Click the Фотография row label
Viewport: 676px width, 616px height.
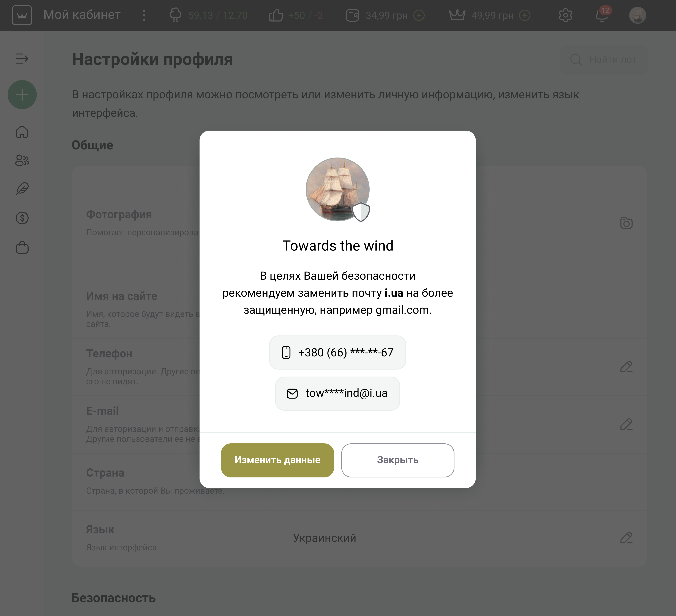[x=119, y=214]
